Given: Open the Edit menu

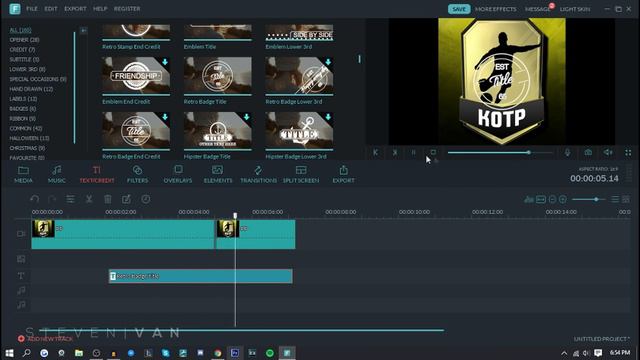Looking at the screenshot, I should pos(51,9).
